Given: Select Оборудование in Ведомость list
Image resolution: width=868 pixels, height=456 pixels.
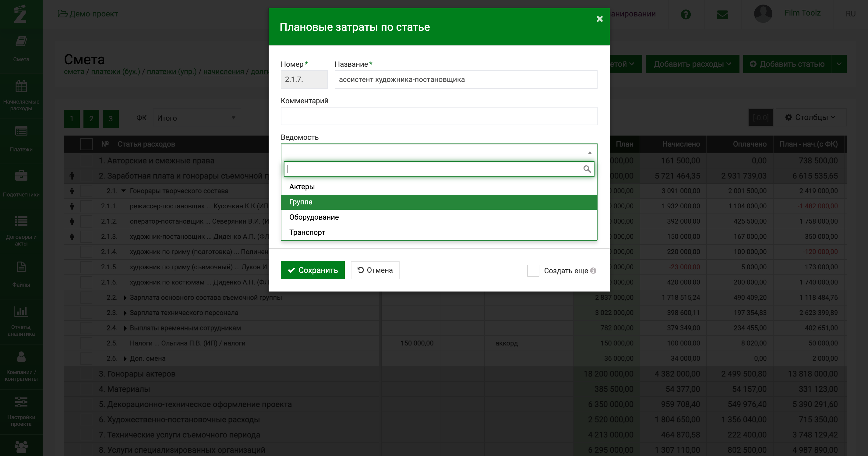Looking at the screenshot, I should click(439, 217).
